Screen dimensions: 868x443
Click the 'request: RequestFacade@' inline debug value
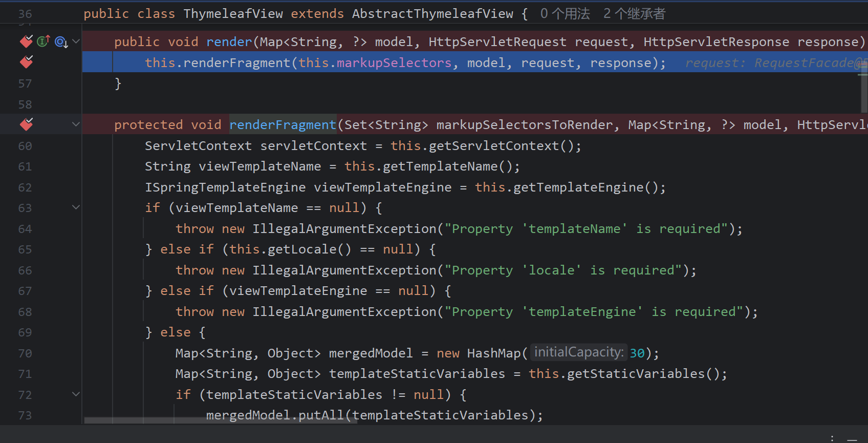[776, 63]
